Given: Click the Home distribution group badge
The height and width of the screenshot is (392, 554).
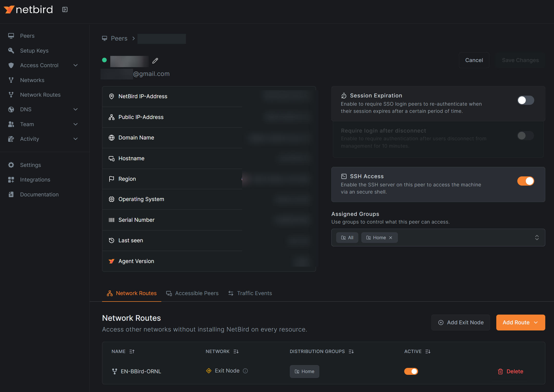Looking at the screenshot, I should 304,371.
